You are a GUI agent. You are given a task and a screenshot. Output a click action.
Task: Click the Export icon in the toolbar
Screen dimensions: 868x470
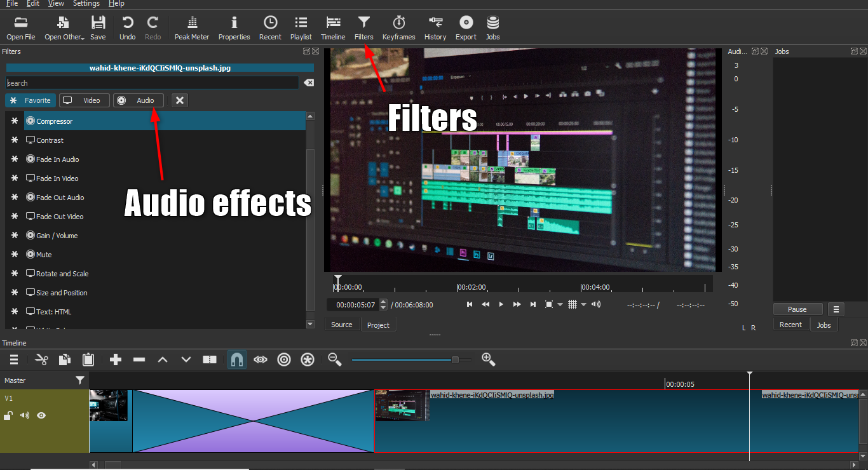[x=466, y=27]
